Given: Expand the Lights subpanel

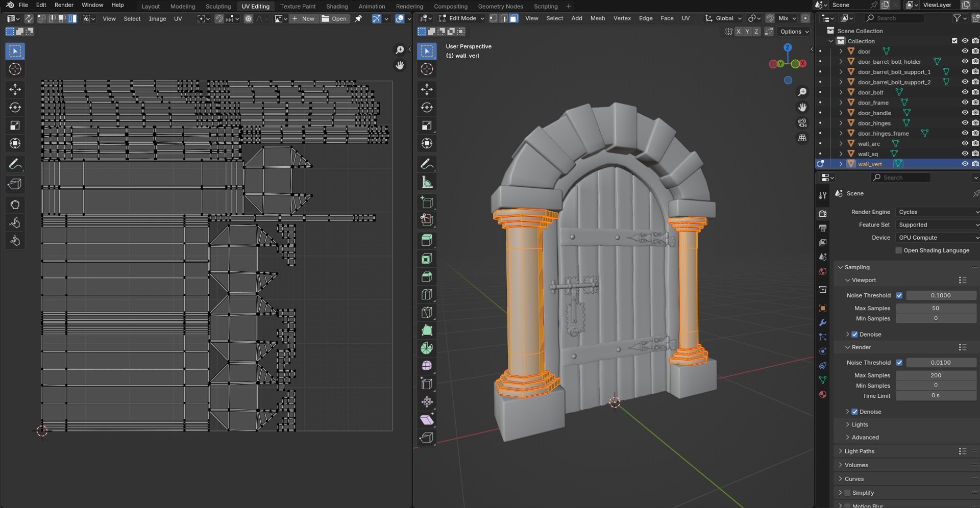Looking at the screenshot, I should (x=860, y=425).
